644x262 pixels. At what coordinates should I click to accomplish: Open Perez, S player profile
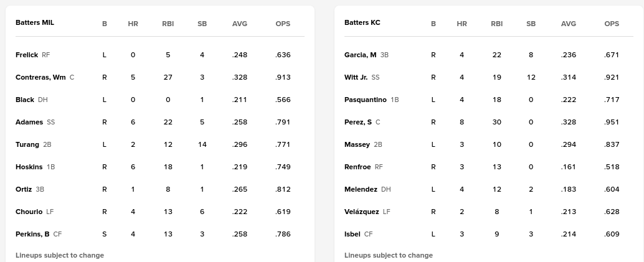pyautogui.click(x=358, y=122)
